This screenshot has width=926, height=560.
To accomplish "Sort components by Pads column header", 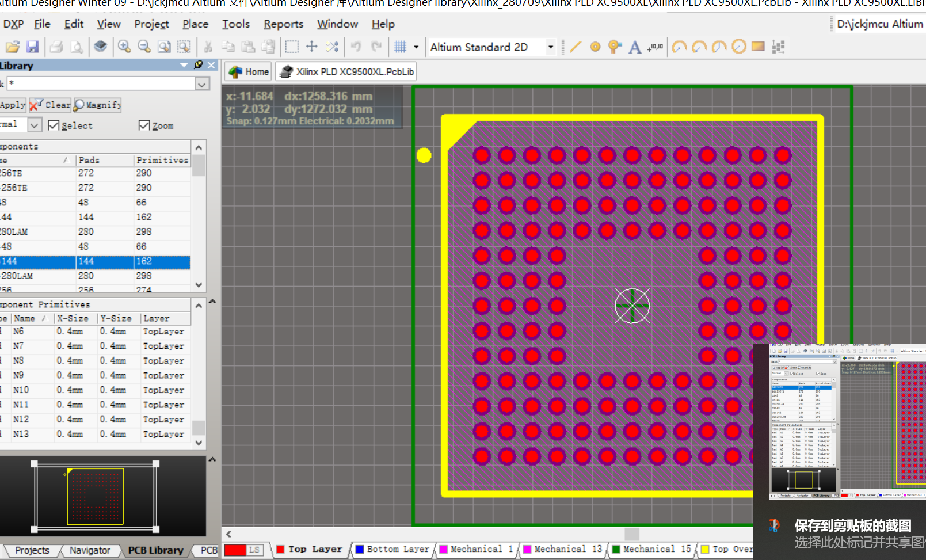I will coord(105,160).
